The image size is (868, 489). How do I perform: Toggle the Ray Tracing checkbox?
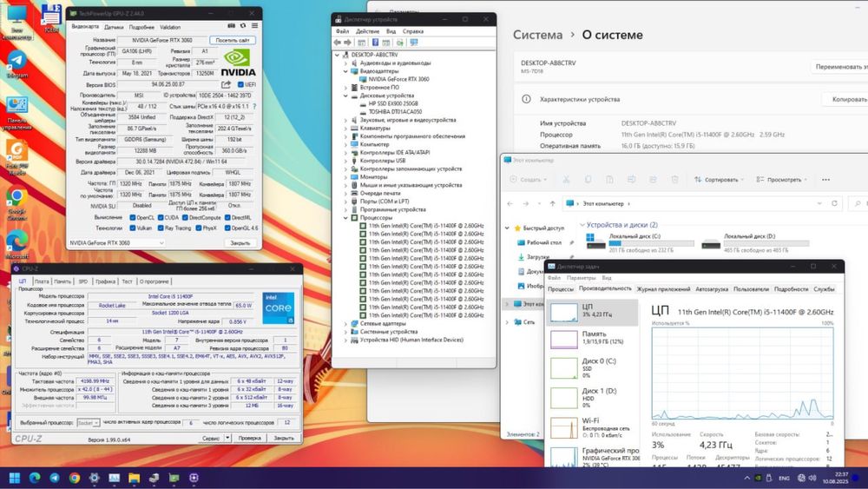click(161, 228)
